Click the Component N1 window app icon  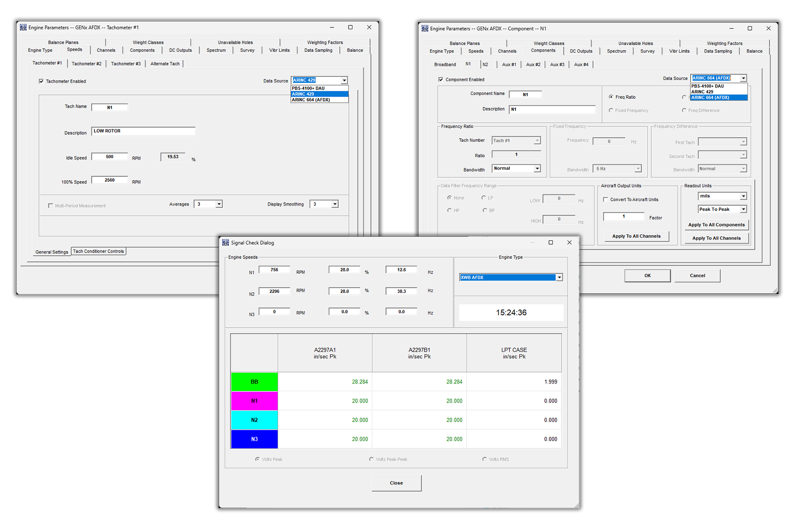pos(425,28)
